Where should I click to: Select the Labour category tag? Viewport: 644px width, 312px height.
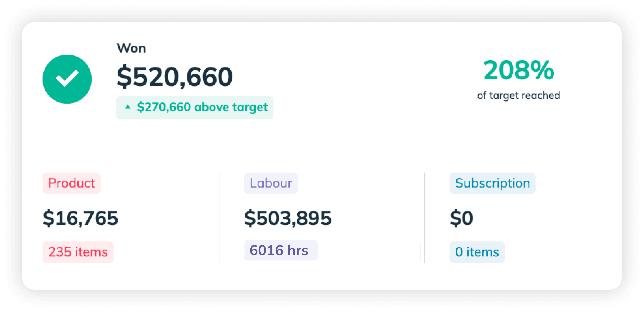(x=271, y=183)
